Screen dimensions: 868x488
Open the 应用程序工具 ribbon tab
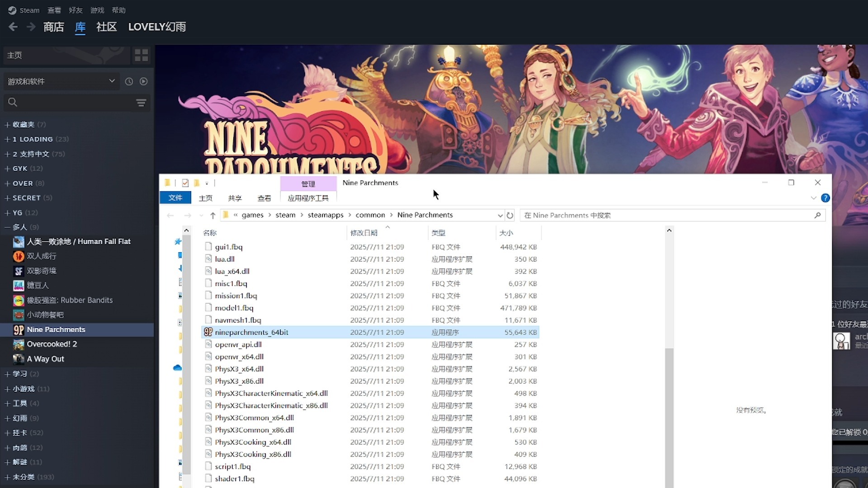(308, 198)
